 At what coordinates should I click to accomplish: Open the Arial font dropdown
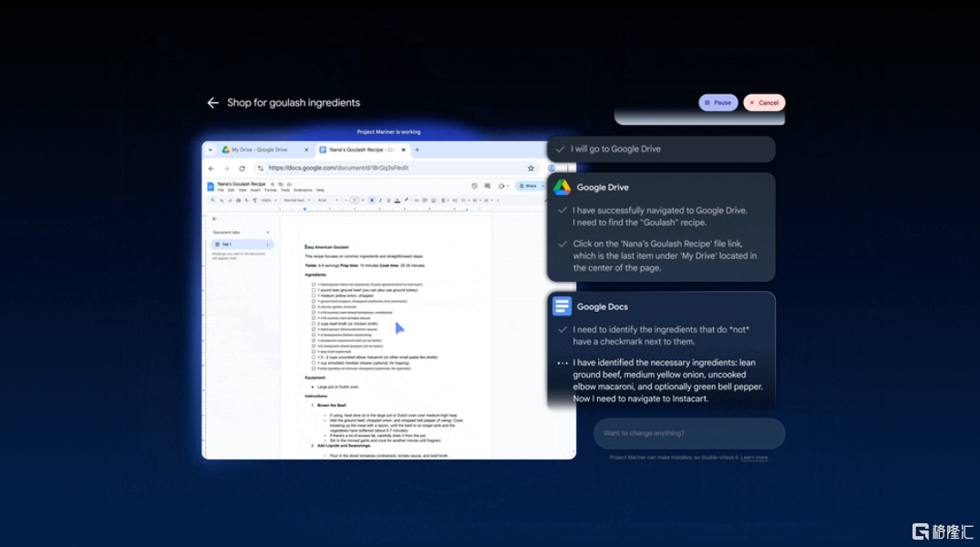click(x=327, y=201)
